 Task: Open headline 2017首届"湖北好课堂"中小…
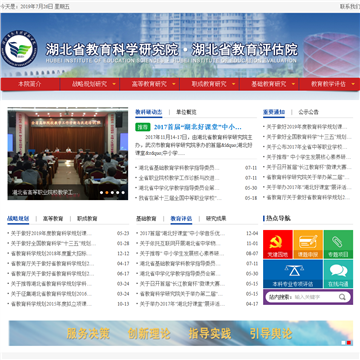(x=198, y=127)
